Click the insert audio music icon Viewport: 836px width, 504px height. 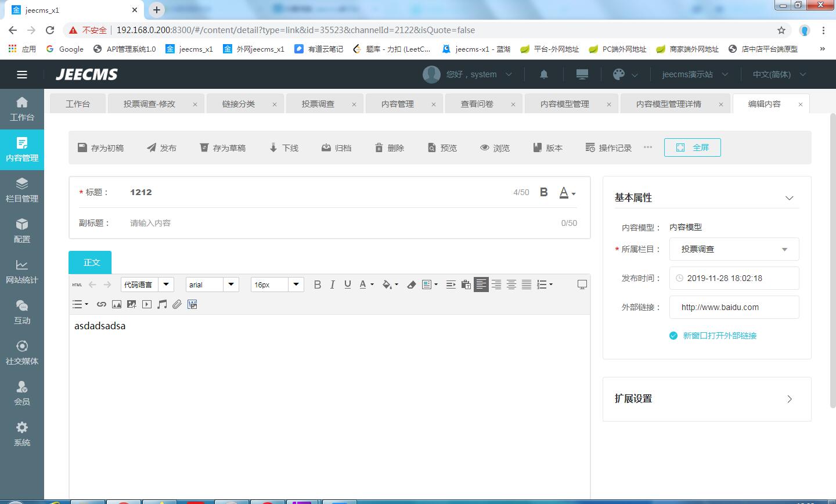162,304
